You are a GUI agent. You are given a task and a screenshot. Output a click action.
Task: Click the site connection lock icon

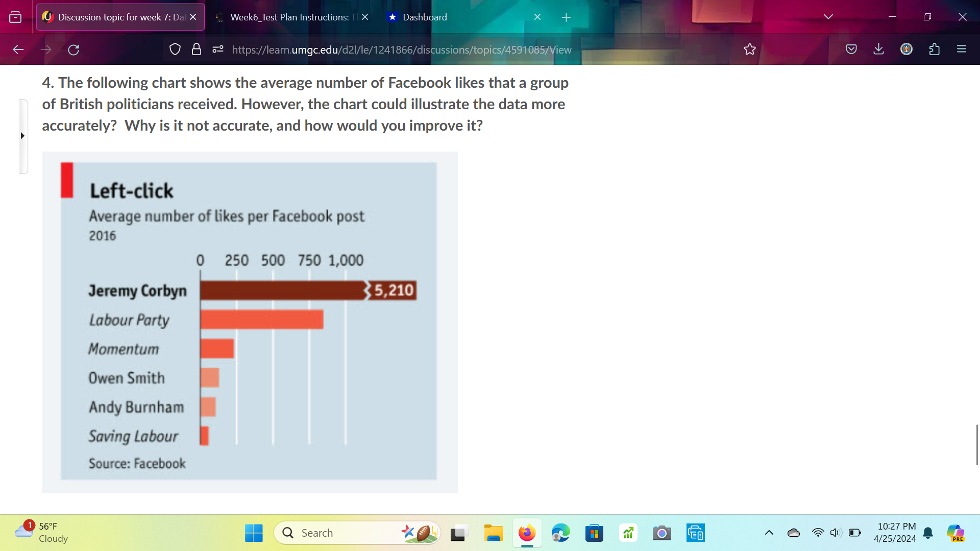[197, 49]
